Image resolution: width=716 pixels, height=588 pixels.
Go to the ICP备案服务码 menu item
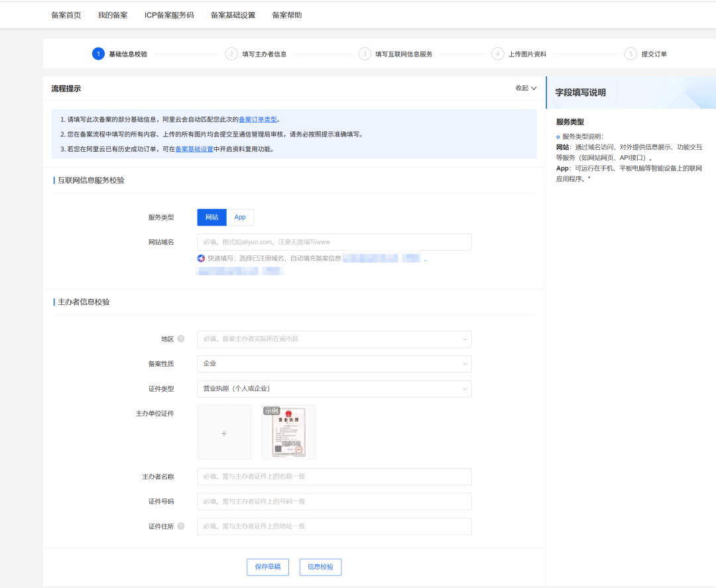pos(169,15)
